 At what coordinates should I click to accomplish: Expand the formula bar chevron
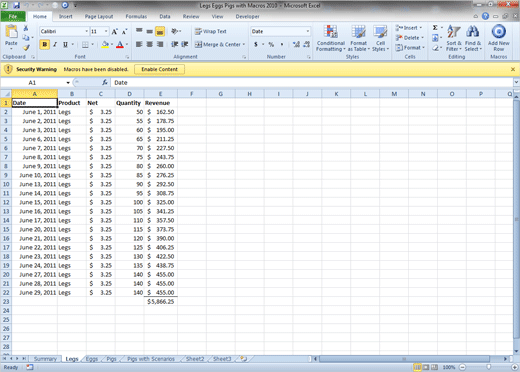(x=516, y=82)
